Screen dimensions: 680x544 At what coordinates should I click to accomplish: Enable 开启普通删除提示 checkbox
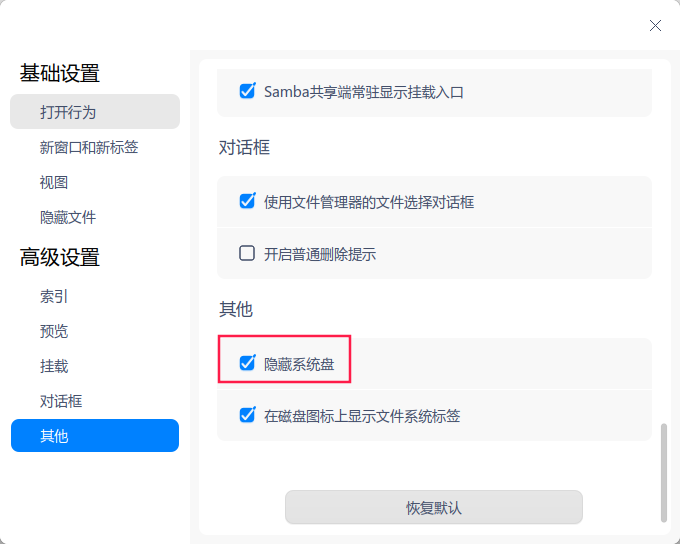(x=247, y=254)
